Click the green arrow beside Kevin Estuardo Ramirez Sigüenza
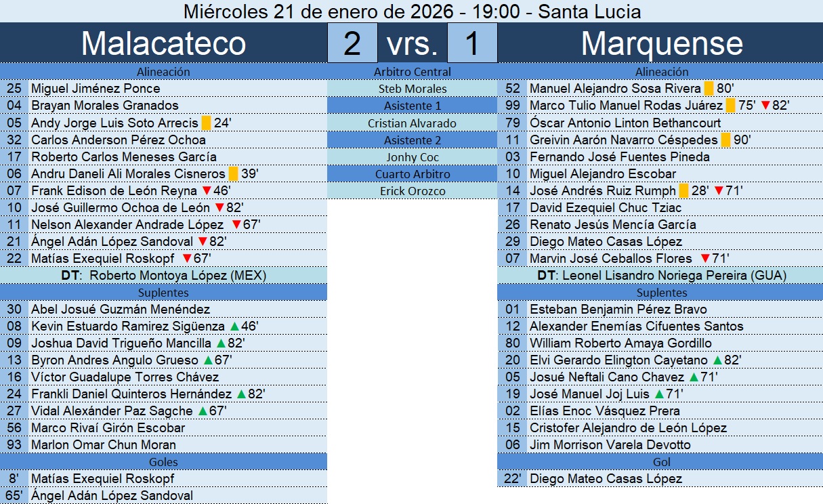Viewport: 823px width, 504px height. (234, 326)
